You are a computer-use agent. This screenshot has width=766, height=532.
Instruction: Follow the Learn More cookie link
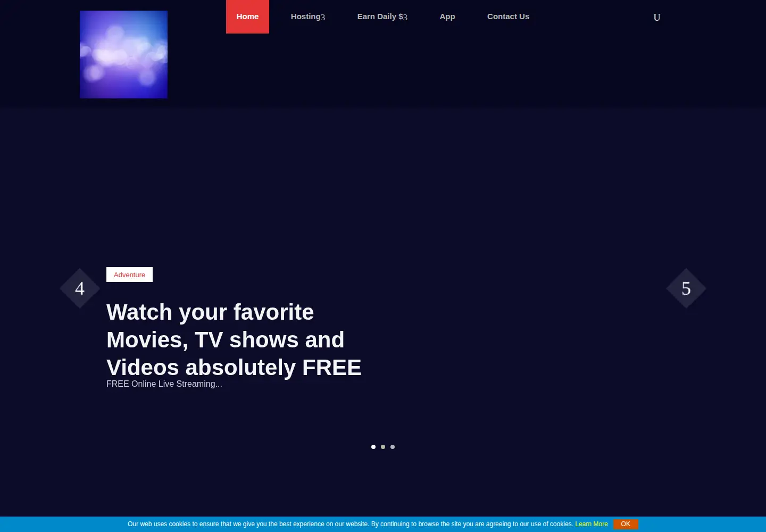point(592,524)
